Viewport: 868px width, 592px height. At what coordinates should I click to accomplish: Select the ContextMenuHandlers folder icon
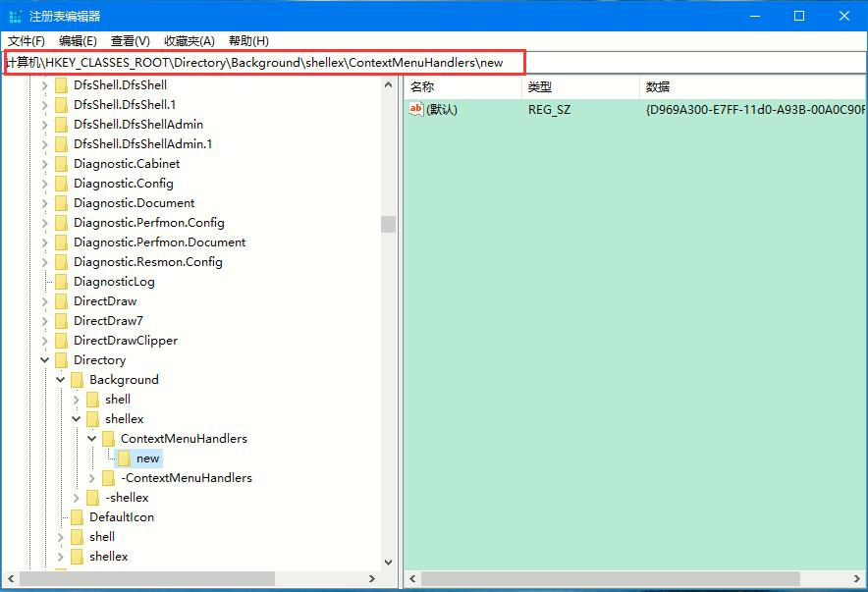coord(111,438)
